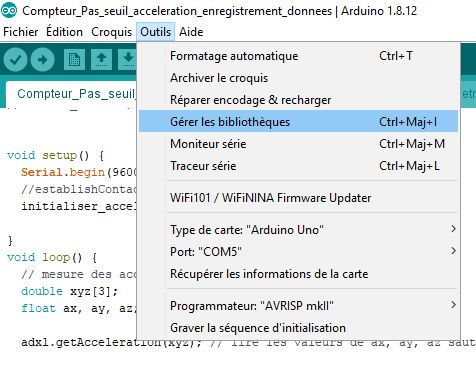Open the Aide menu
476x367 pixels.
[191, 32]
